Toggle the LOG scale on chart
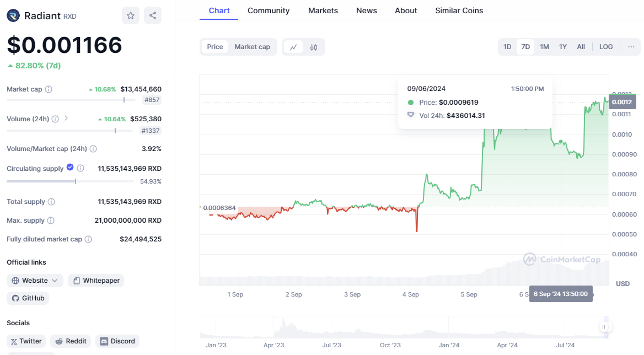 [x=606, y=47]
